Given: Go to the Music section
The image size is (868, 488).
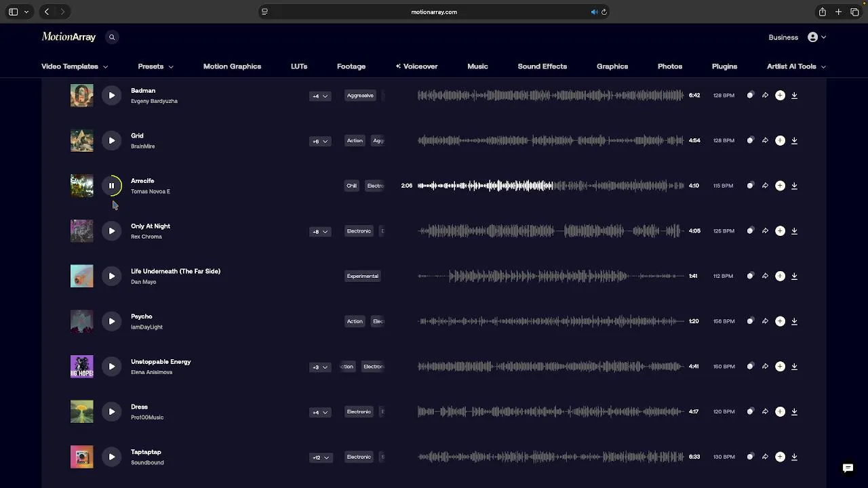Looking at the screenshot, I should pos(477,66).
